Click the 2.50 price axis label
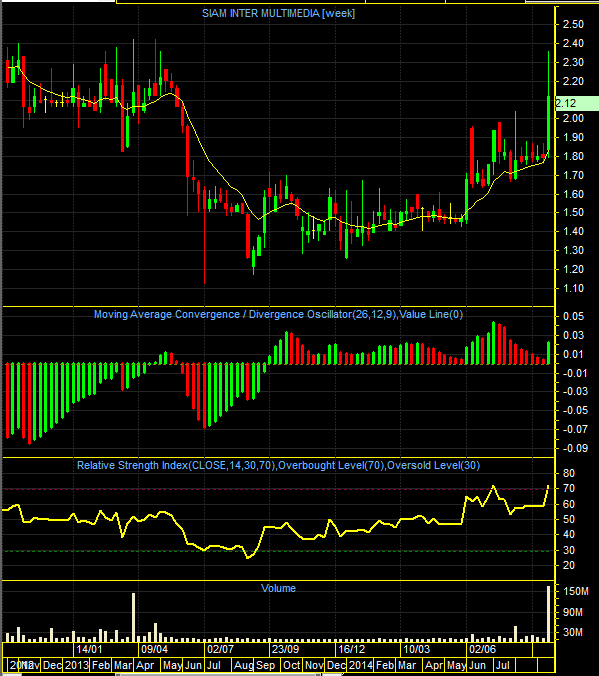The width and height of the screenshot is (599, 676). click(573, 24)
